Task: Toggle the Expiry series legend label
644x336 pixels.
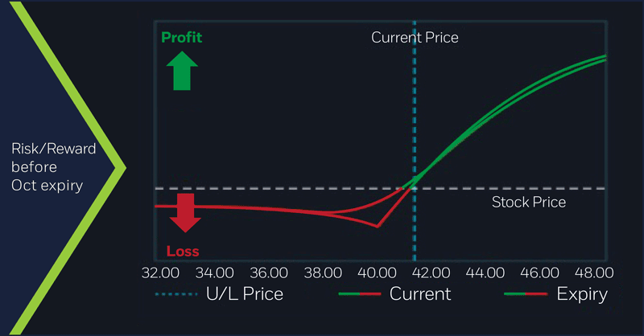Action: [582, 294]
